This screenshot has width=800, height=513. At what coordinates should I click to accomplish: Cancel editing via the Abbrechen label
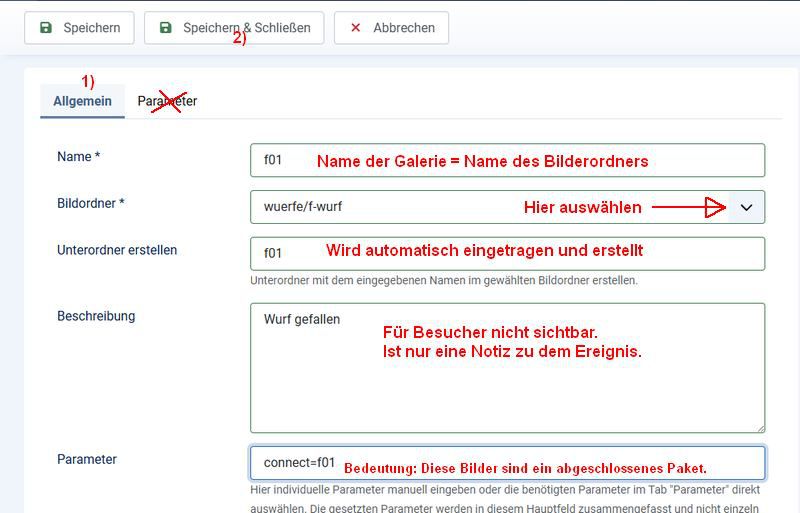pyautogui.click(x=404, y=28)
